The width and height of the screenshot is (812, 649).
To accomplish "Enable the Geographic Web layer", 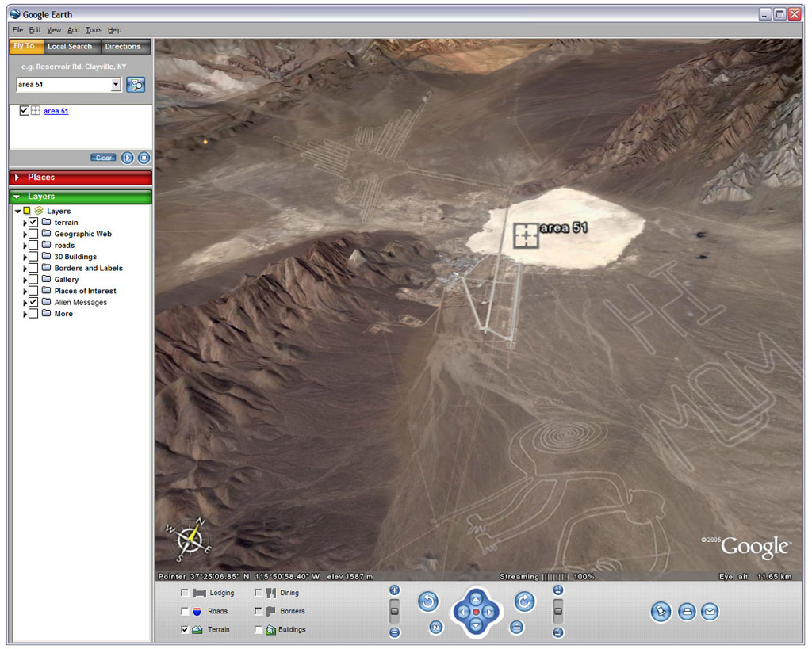I will [x=33, y=234].
